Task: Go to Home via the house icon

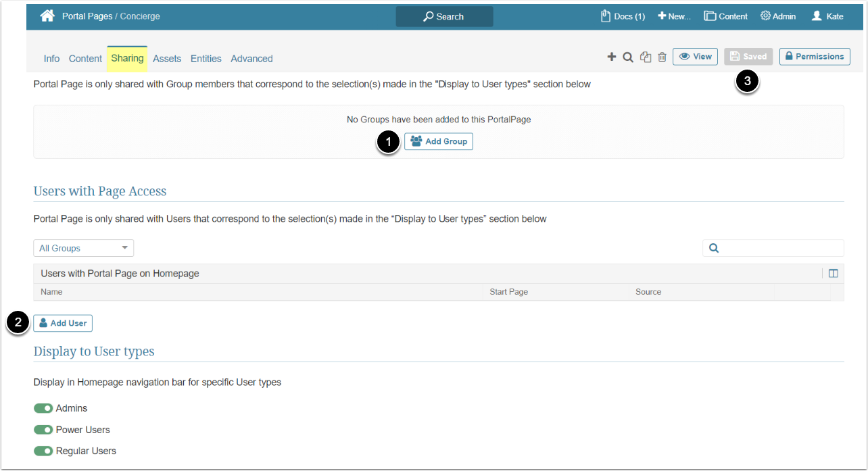Action: (47, 16)
